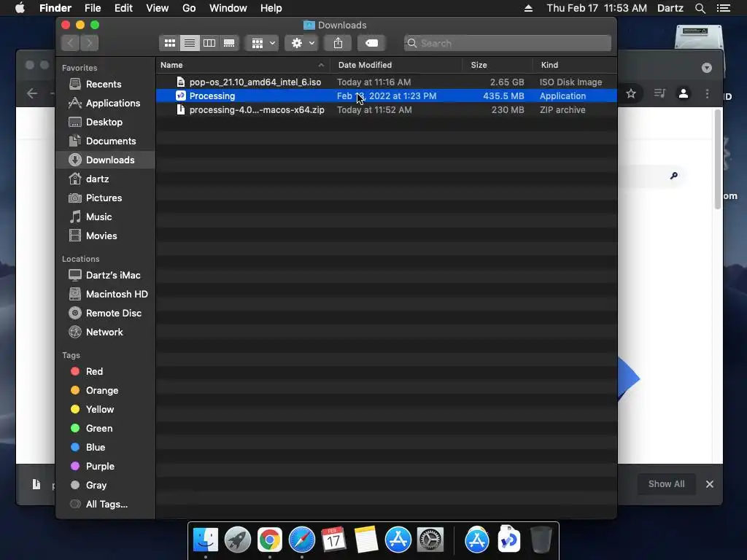Open the gear Action menu
The width and height of the screenshot is (747, 560).
(301, 43)
